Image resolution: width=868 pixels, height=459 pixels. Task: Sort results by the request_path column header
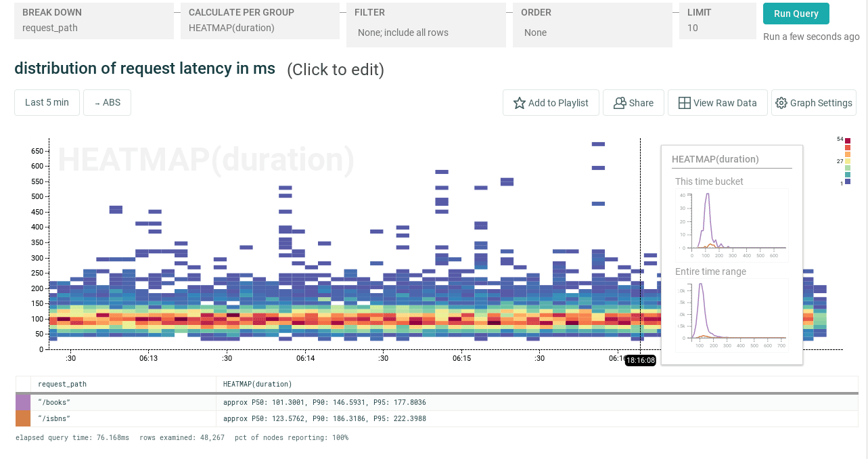point(61,384)
